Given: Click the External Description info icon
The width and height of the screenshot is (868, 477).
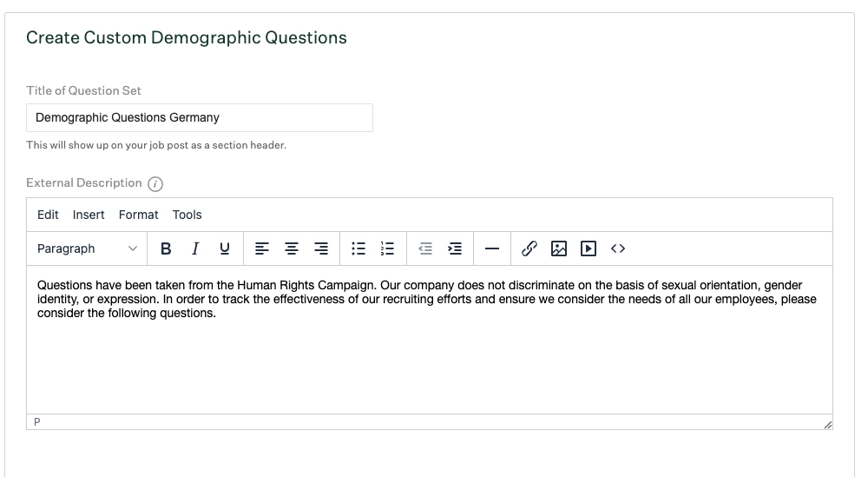Looking at the screenshot, I should 155,184.
